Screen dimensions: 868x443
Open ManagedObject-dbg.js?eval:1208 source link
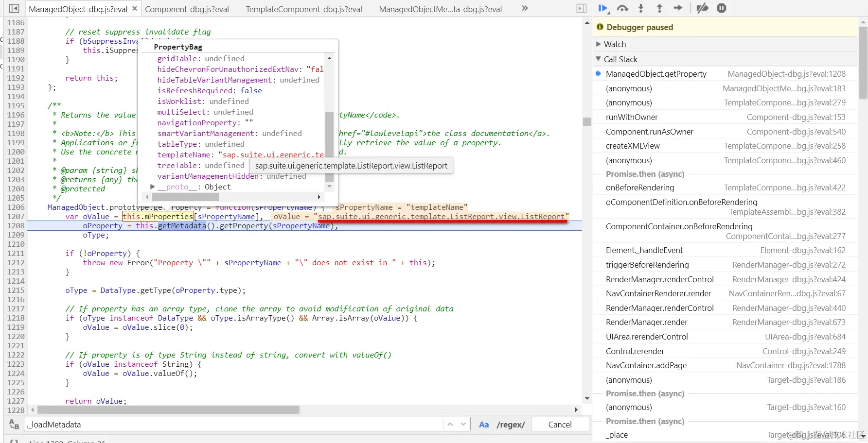tap(787, 74)
